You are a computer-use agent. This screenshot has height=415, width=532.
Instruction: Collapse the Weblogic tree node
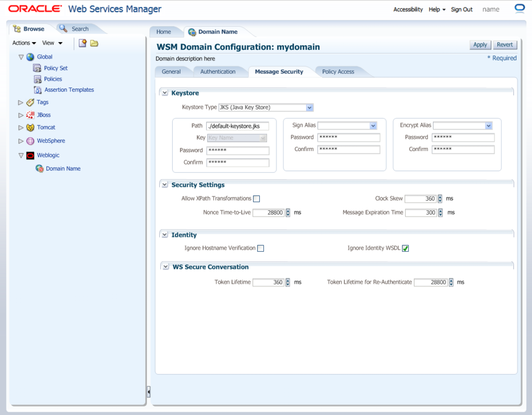click(x=21, y=156)
